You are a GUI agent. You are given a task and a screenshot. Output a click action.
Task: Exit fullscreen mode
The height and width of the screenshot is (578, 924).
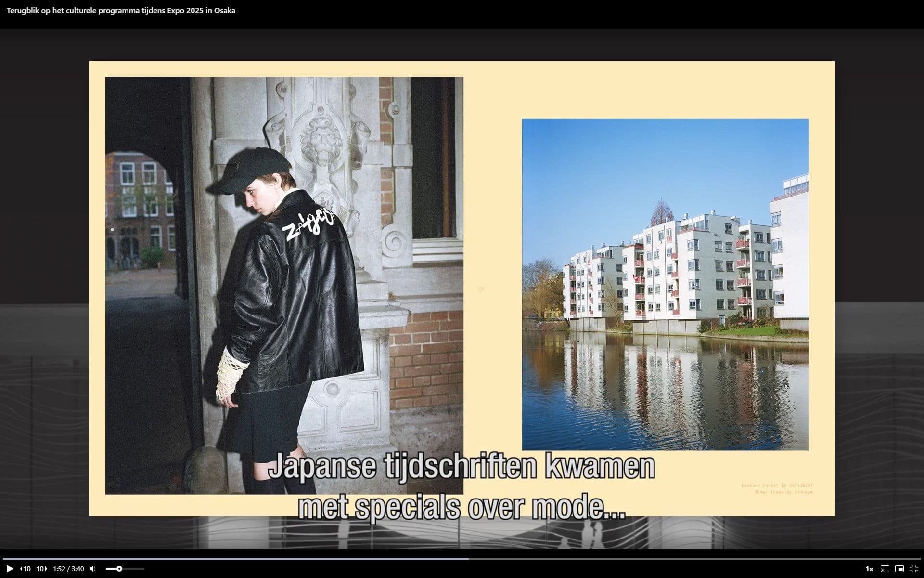tap(913, 569)
